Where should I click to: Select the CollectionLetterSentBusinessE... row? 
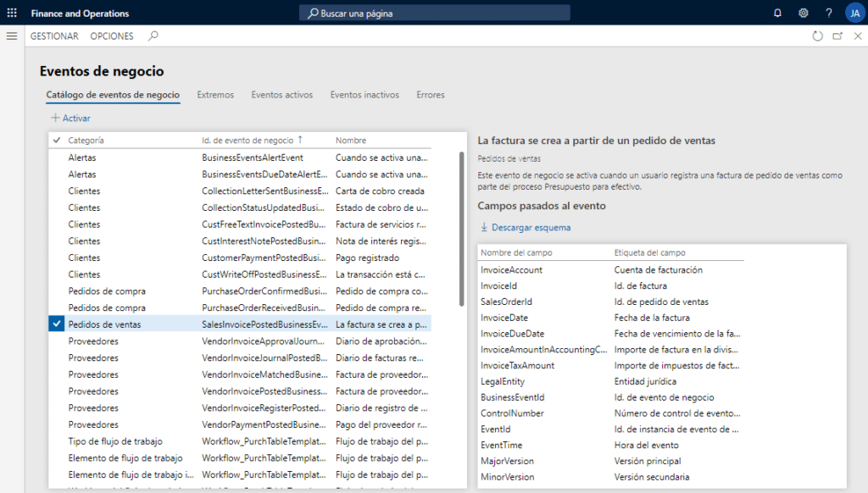[240, 191]
